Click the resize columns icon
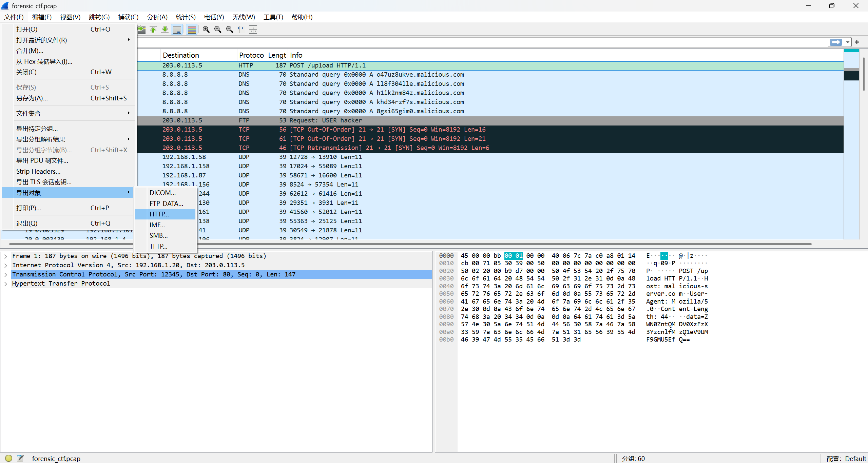Viewport: 868px width, 463px height. (x=241, y=30)
